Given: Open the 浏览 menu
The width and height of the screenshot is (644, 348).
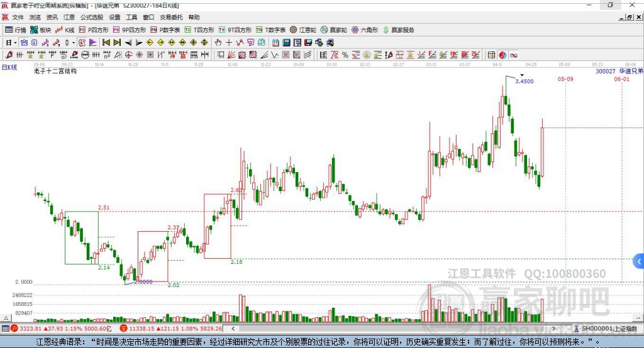Looking at the screenshot, I should point(35,17).
